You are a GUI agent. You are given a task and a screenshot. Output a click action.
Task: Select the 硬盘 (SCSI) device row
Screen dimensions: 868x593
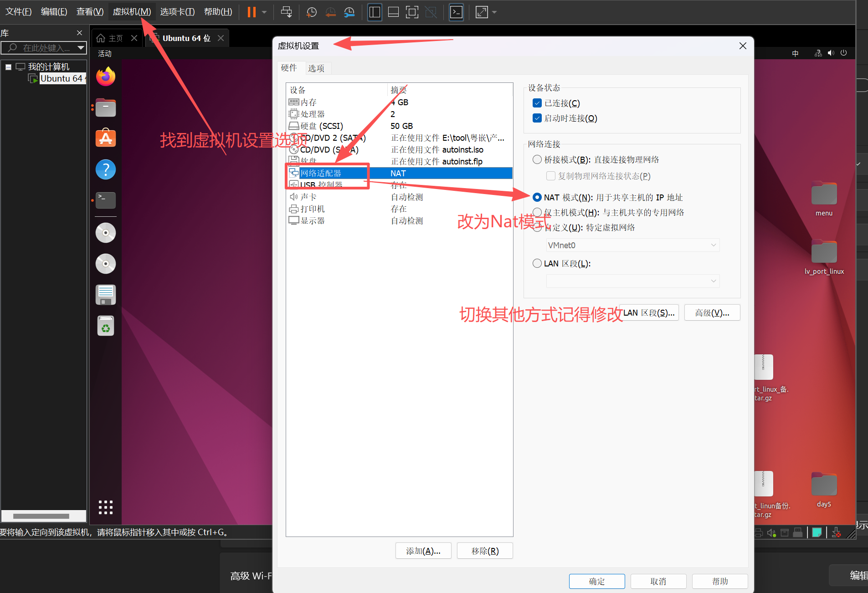(x=400, y=126)
